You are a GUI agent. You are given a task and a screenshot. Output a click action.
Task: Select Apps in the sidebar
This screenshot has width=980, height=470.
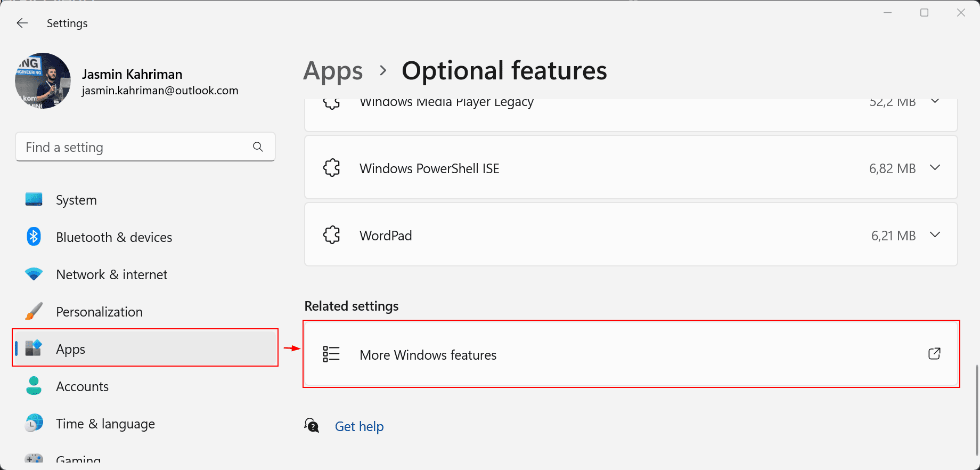(x=145, y=348)
